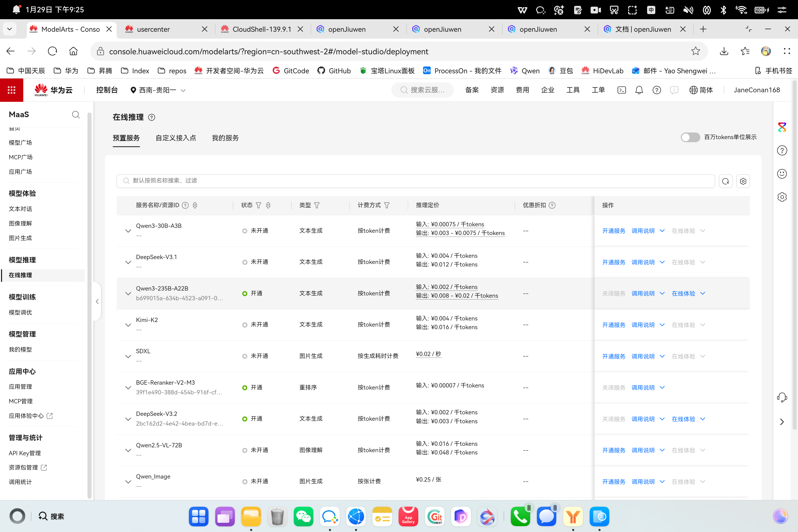Click the customer service headset icon

782,397
